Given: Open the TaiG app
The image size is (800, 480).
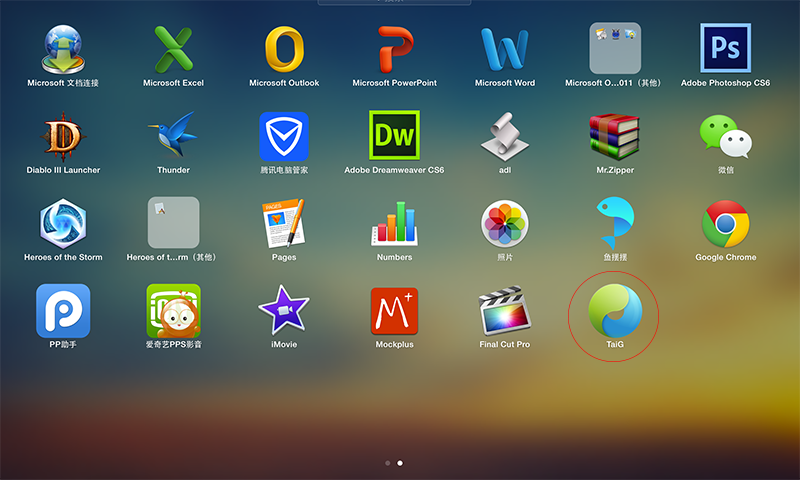Looking at the screenshot, I should tap(615, 311).
